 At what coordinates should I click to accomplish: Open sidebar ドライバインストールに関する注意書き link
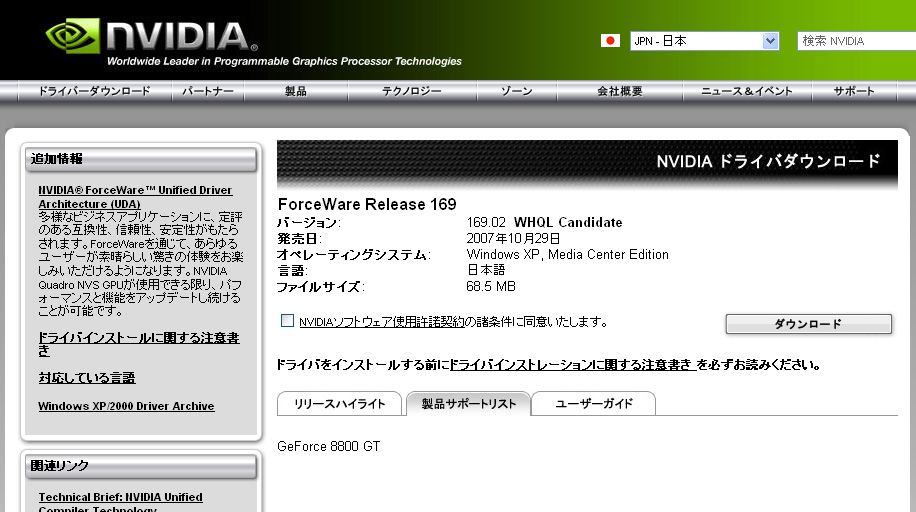click(x=138, y=344)
